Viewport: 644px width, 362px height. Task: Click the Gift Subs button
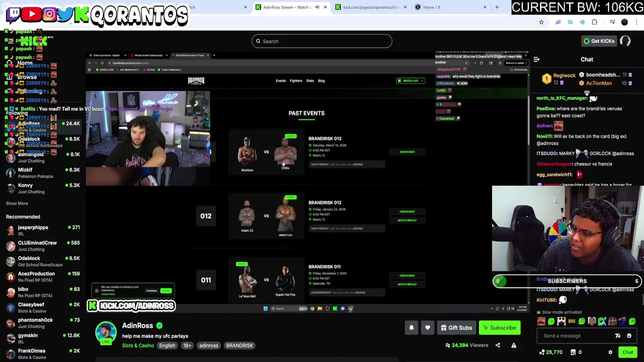[x=456, y=328]
